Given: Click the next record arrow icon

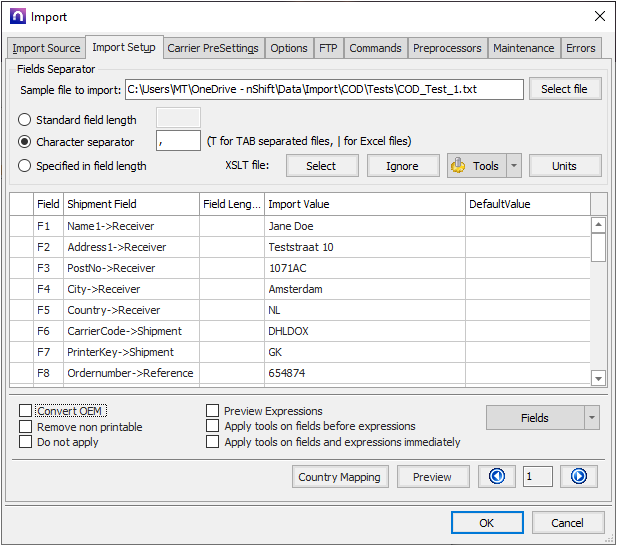Looking at the screenshot, I should tap(578, 476).
